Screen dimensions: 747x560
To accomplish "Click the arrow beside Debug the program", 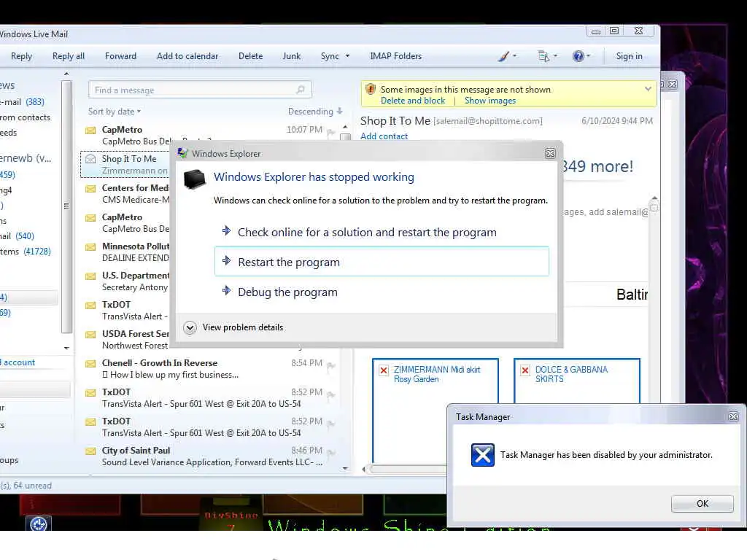I will point(226,291).
